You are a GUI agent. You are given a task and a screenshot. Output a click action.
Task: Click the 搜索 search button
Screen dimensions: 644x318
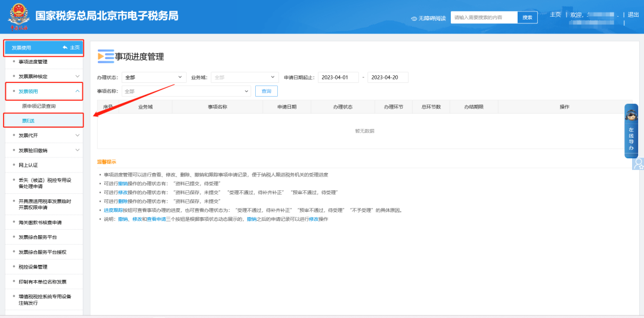coord(527,17)
